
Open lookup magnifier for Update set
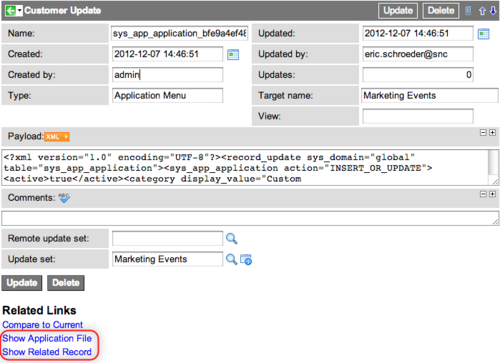232,259
